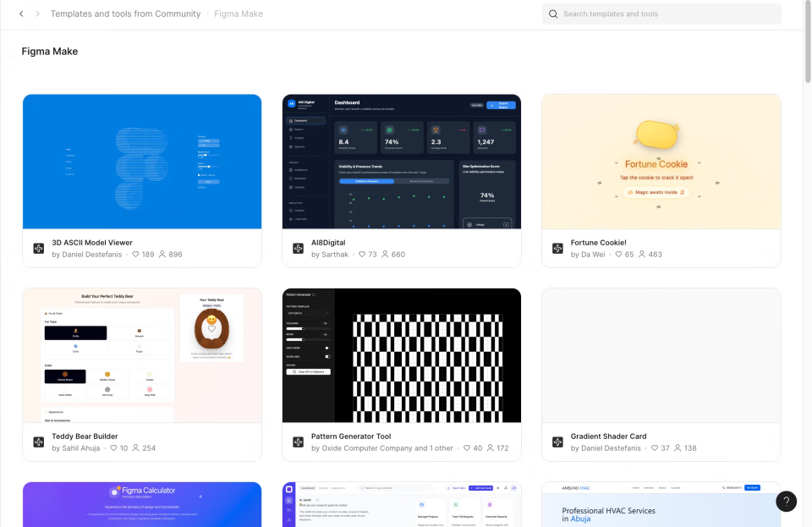Open the AI8Digital dashboard thumbnail
The width and height of the screenshot is (812, 527).
[401, 162]
